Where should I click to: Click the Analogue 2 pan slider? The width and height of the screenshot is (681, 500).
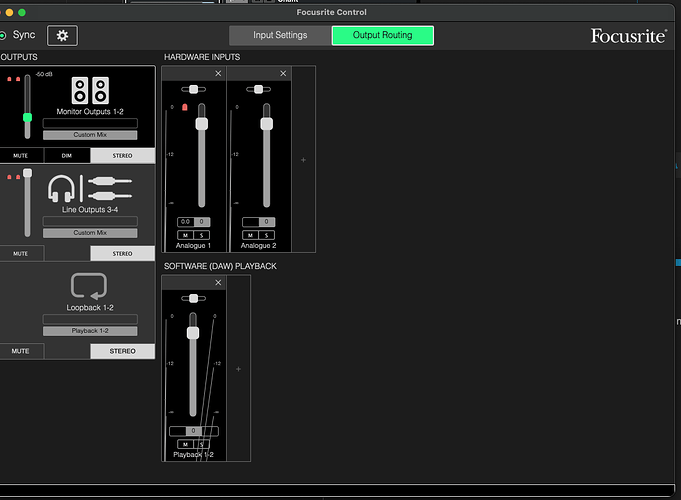[258, 89]
